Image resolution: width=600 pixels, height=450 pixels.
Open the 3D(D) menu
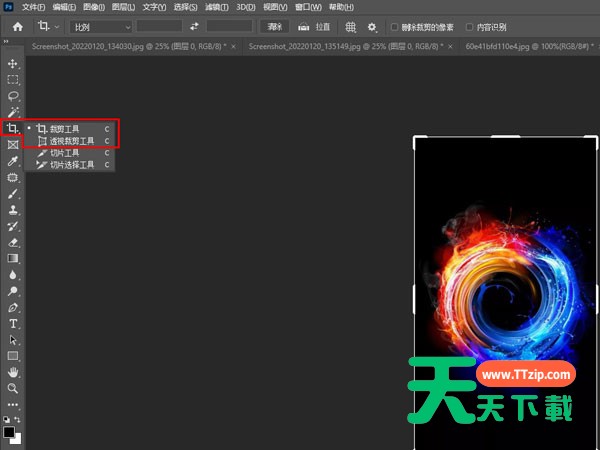[x=246, y=7]
